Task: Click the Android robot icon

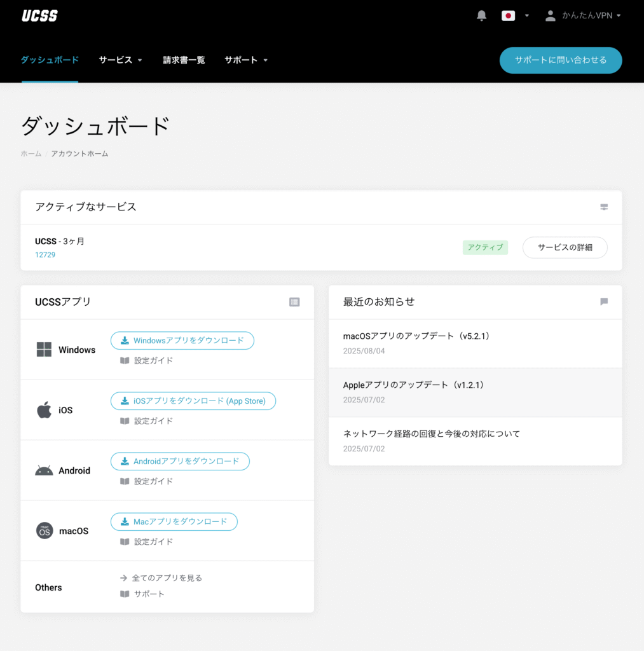Action: tap(44, 470)
